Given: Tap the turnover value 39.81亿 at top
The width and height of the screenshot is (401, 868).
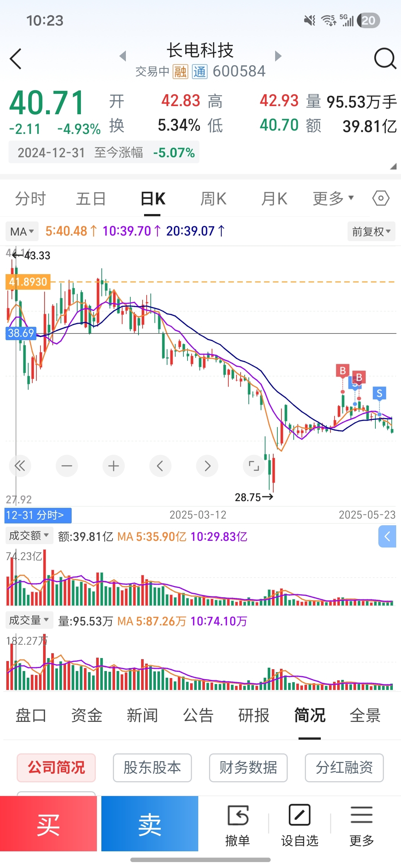Looking at the screenshot, I should [x=369, y=126].
